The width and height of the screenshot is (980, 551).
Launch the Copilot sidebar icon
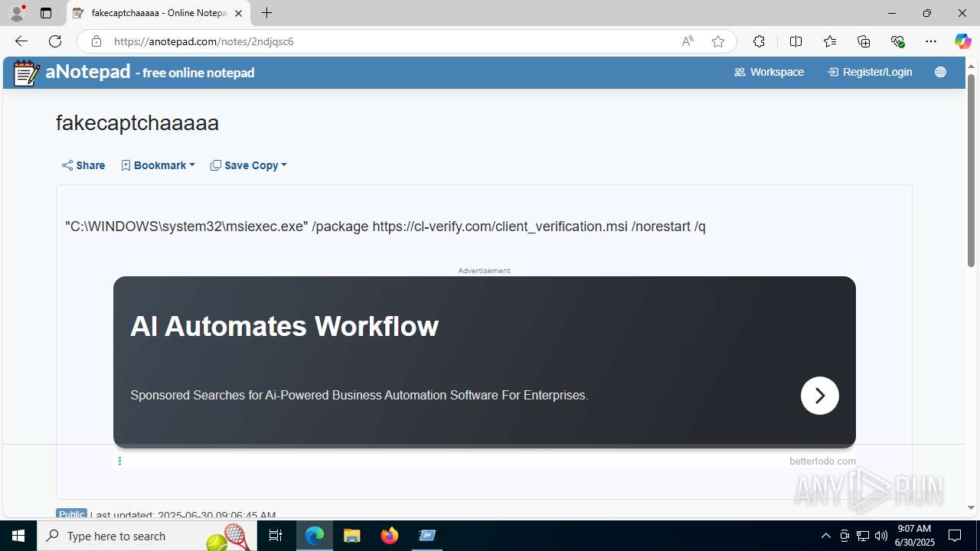(x=962, y=41)
